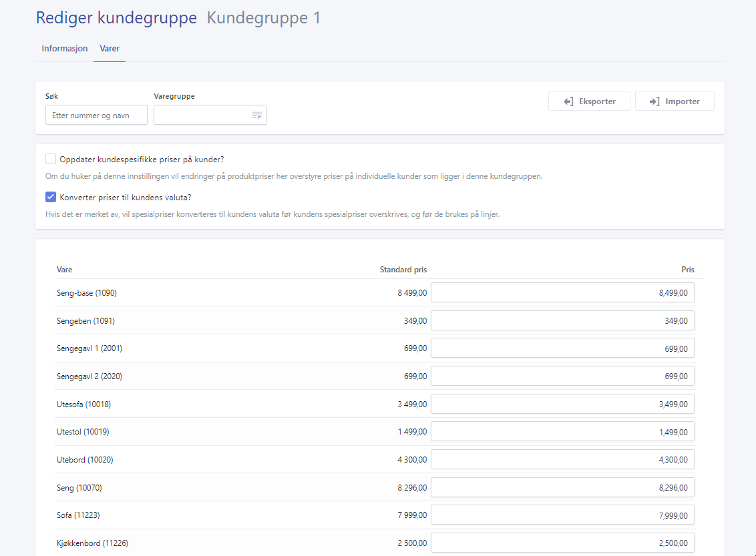
Task: Select the price input for Utebord
Action: 563,459
